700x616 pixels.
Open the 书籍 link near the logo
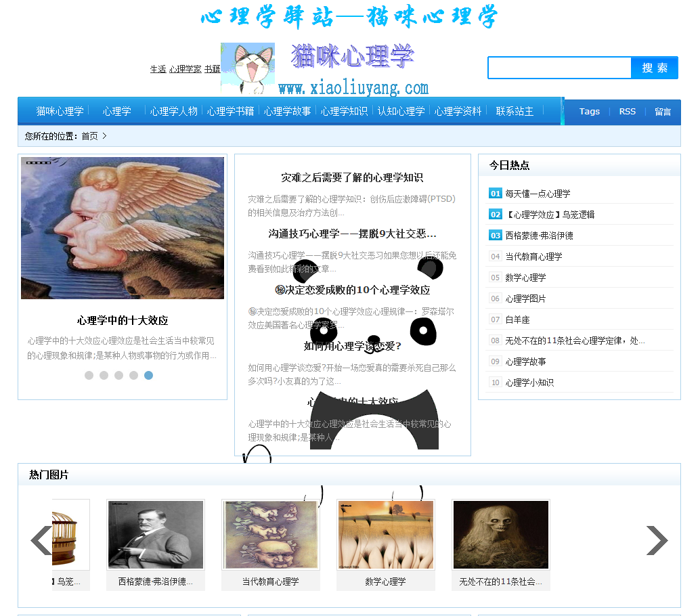click(x=213, y=69)
